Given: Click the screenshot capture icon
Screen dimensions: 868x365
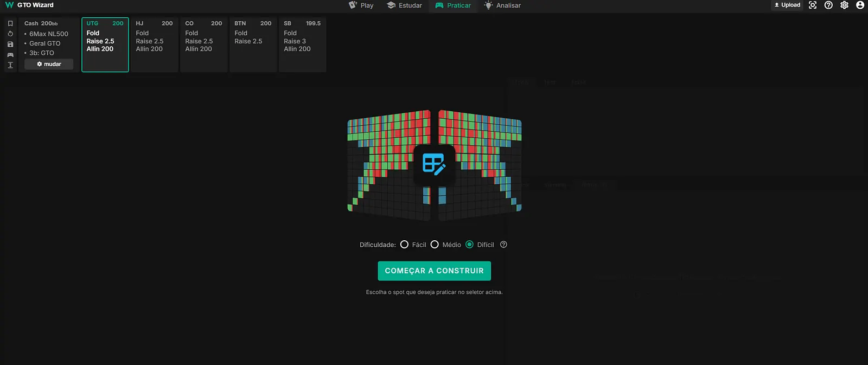Looking at the screenshot, I should point(813,5).
